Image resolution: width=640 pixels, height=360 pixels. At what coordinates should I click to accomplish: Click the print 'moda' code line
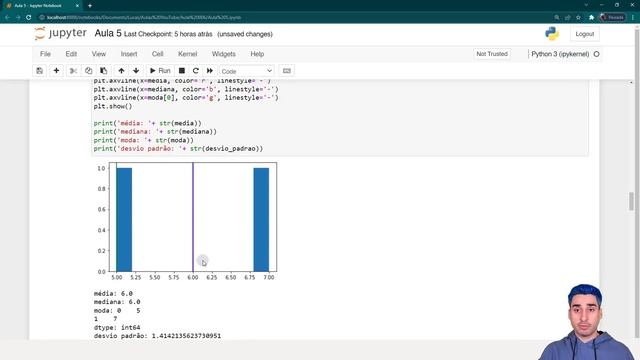pos(144,140)
